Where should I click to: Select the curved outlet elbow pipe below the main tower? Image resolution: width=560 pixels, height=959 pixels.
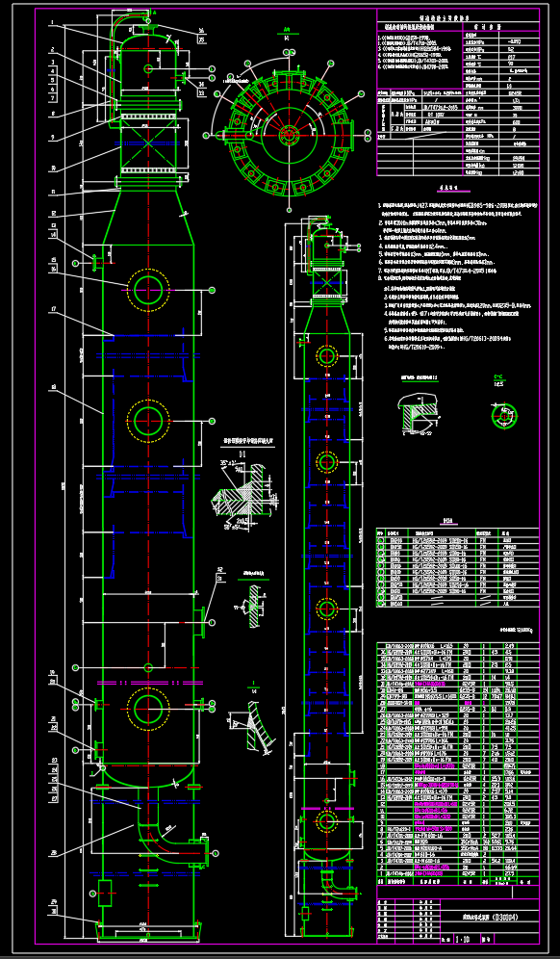(x=171, y=826)
